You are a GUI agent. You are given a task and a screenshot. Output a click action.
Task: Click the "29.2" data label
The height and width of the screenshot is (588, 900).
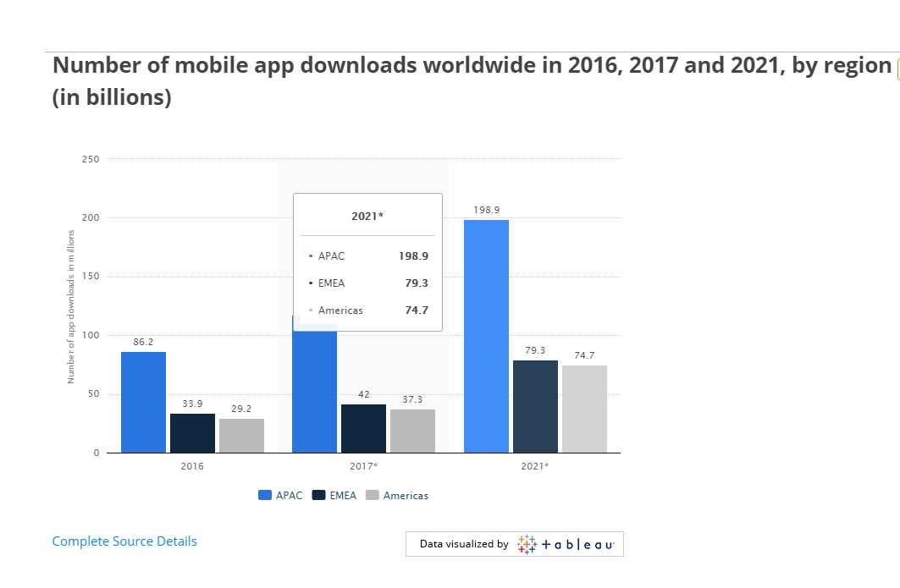[x=241, y=409]
